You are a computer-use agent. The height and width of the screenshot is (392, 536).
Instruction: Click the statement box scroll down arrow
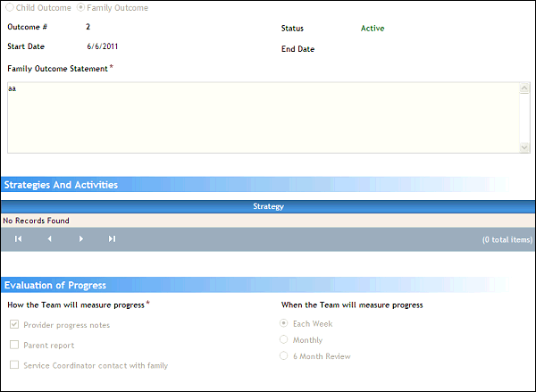[x=524, y=146]
